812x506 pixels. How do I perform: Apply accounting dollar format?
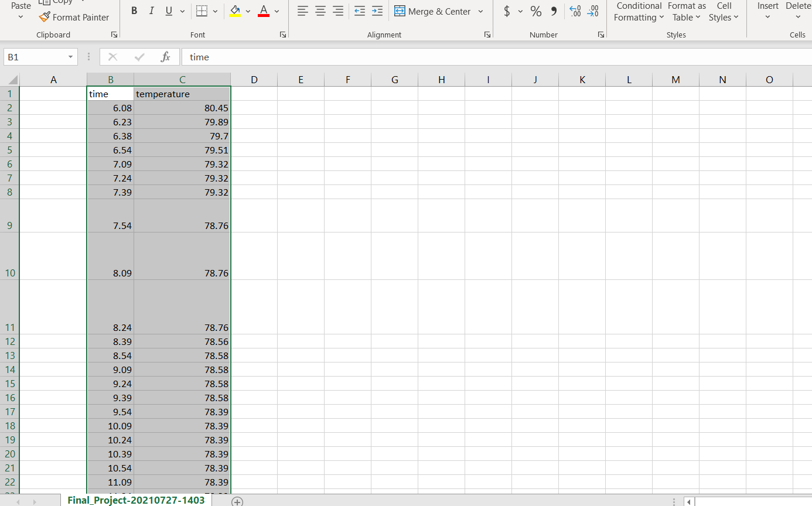tap(507, 11)
